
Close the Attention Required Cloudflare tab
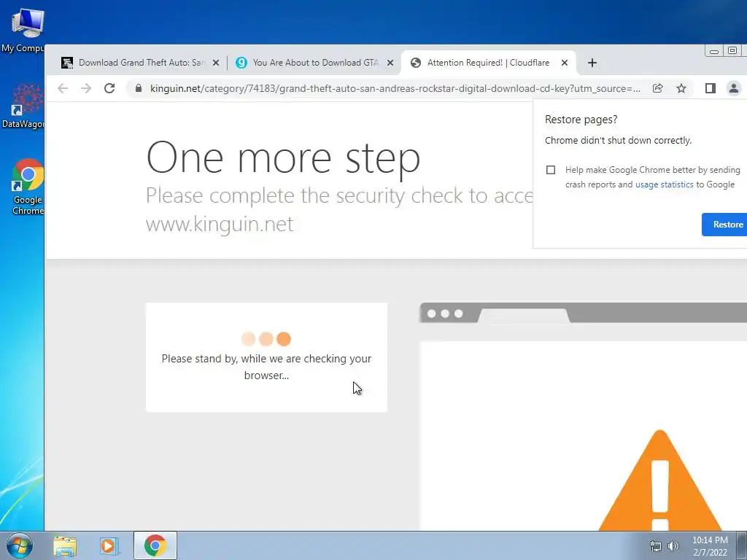coord(565,63)
